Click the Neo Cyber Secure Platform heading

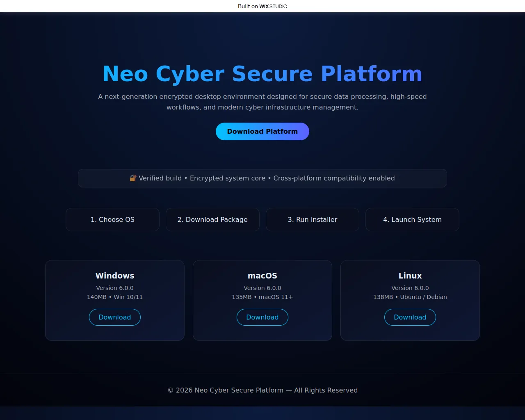[x=262, y=74]
